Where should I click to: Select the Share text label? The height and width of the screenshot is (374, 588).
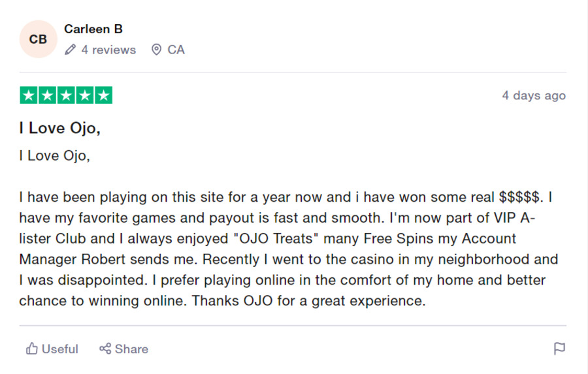pos(131,349)
